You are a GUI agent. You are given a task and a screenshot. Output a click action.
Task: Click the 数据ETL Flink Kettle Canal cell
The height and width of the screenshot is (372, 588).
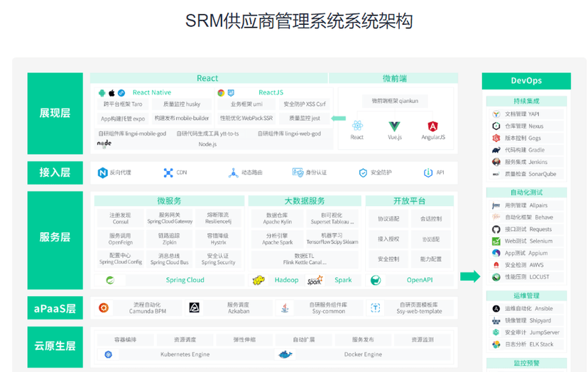tap(305, 258)
